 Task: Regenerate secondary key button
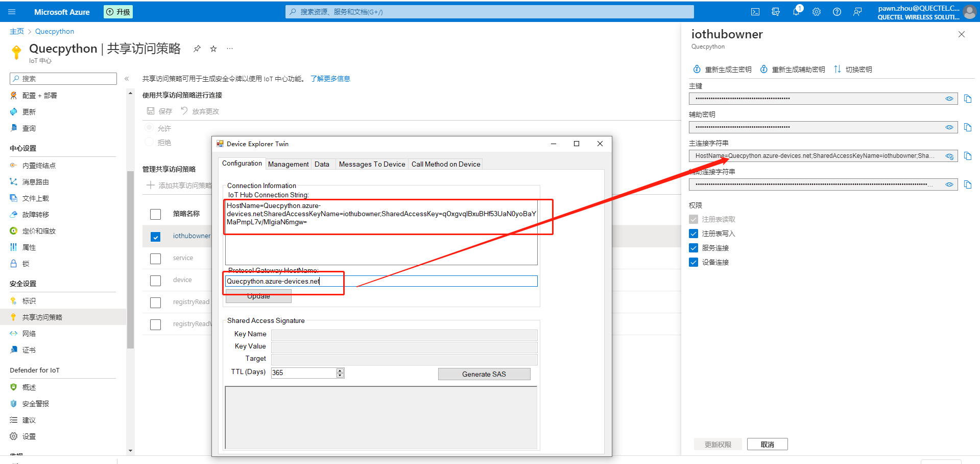[x=792, y=69]
